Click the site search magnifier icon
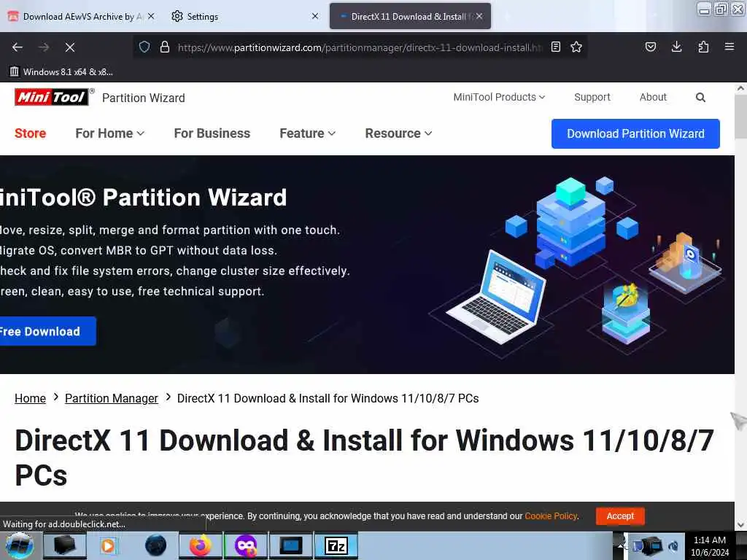 coord(700,98)
